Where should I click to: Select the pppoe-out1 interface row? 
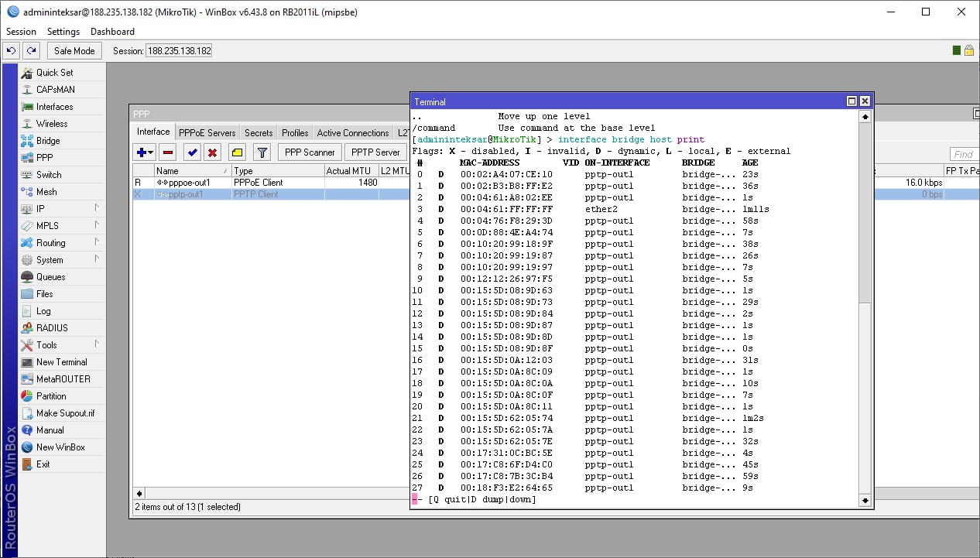pyautogui.click(x=271, y=183)
